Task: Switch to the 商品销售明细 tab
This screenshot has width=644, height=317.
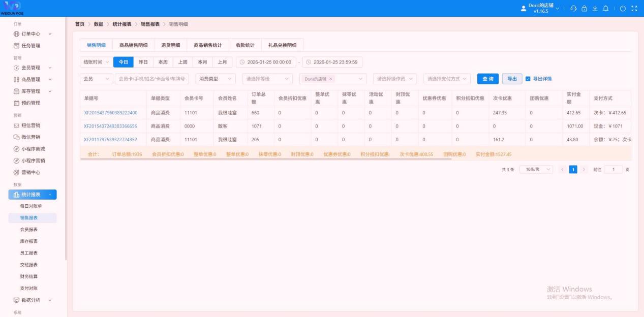Action: (x=133, y=45)
